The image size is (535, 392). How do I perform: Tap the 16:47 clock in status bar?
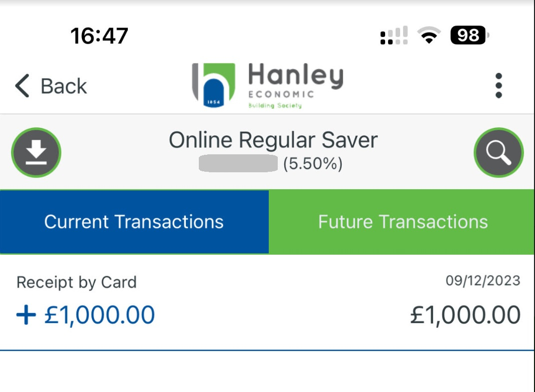[99, 36]
